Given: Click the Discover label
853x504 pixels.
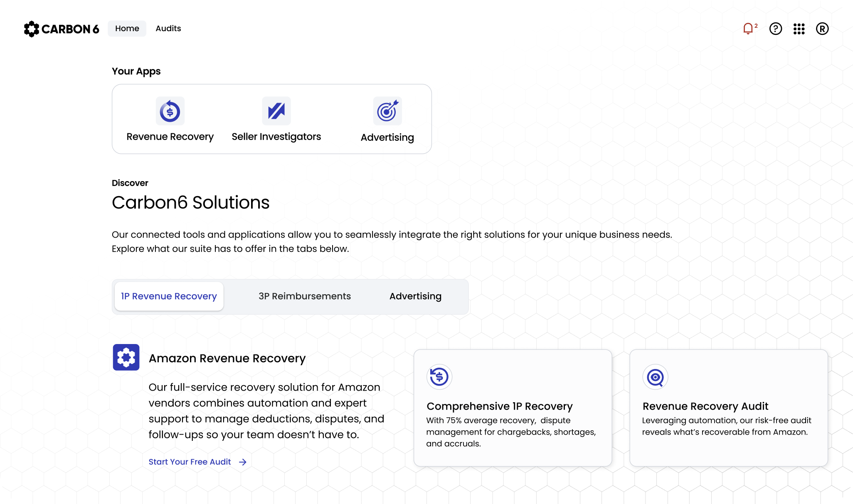Looking at the screenshot, I should pyautogui.click(x=130, y=183).
